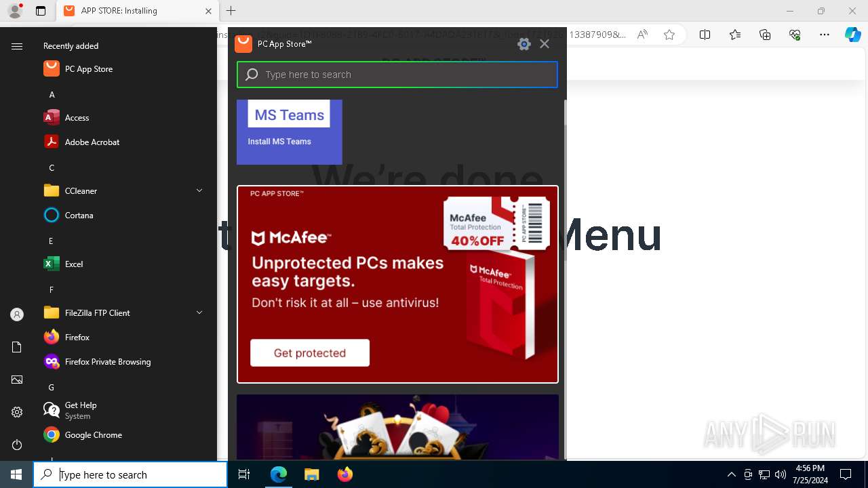The width and height of the screenshot is (868, 488).
Task: Open a new Edge tab
Action: [231, 11]
